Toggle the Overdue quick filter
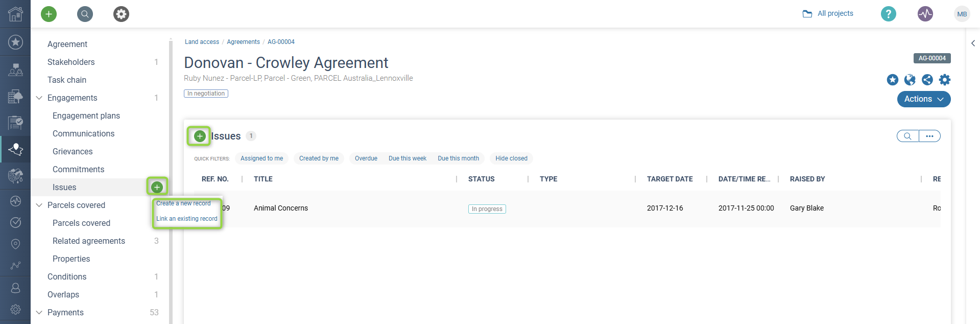This screenshot has height=324, width=980. point(366,158)
